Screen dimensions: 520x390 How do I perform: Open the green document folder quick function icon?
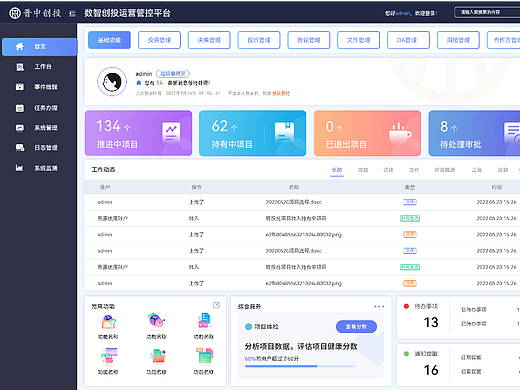click(157, 356)
